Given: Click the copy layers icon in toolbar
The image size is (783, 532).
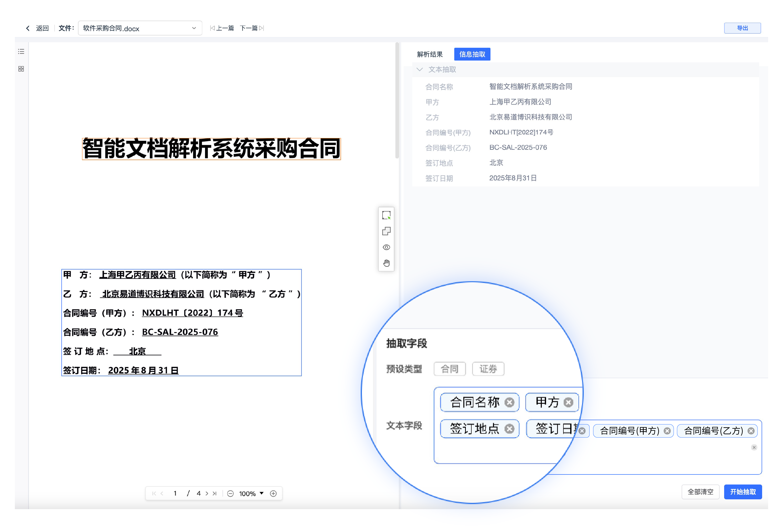Looking at the screenshot, I should pos(386,231).
